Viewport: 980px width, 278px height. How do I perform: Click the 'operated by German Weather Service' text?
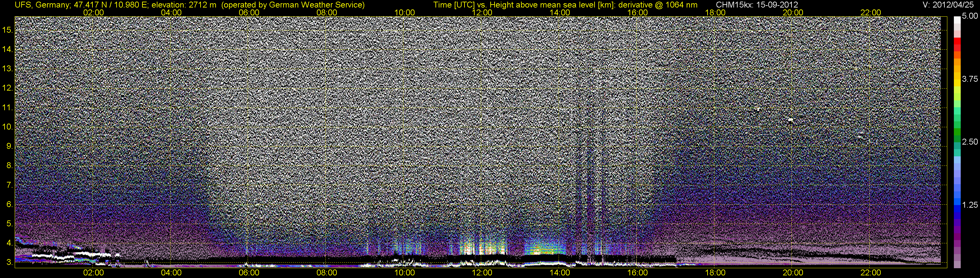[x=293, y=5]
